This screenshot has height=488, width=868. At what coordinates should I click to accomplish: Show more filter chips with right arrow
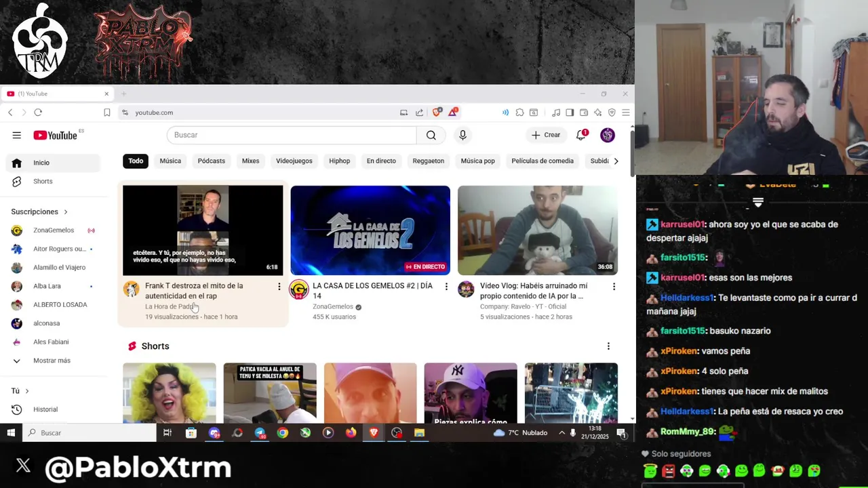coord(616,161)
